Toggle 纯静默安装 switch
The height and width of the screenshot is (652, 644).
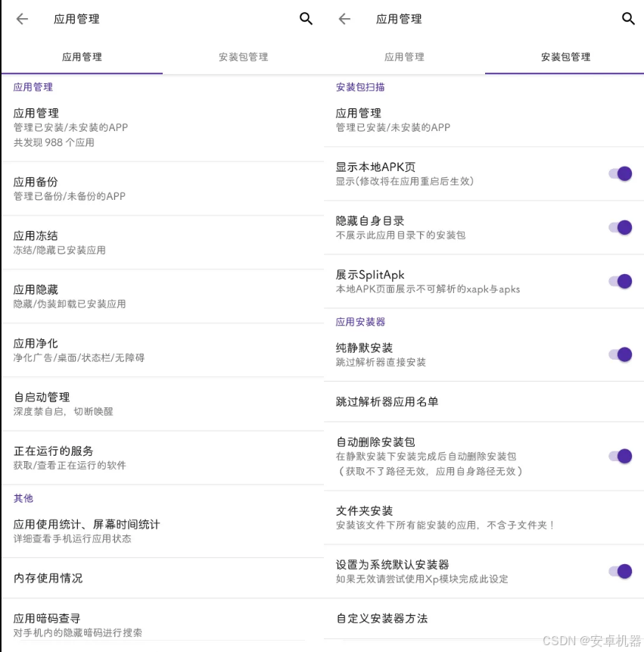[621, 354]
